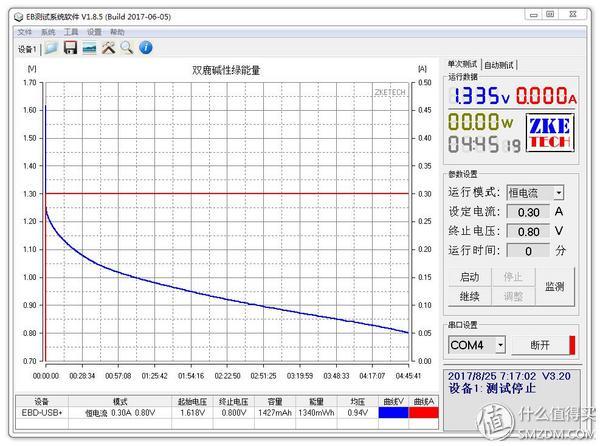The image size is (600, 446).
Task: Click the magnifier zoom icon in toolbar
Action: [126, 48]
